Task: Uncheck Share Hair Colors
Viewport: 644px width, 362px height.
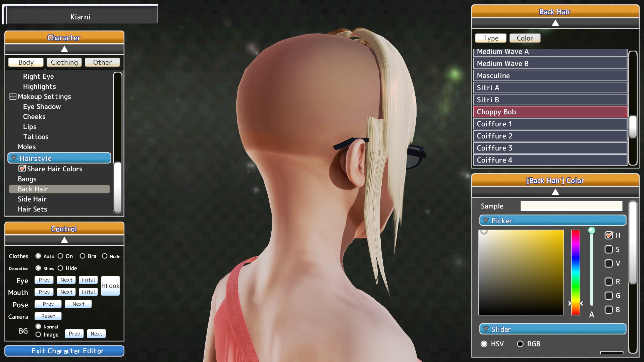Action: (x=22, y=169)
